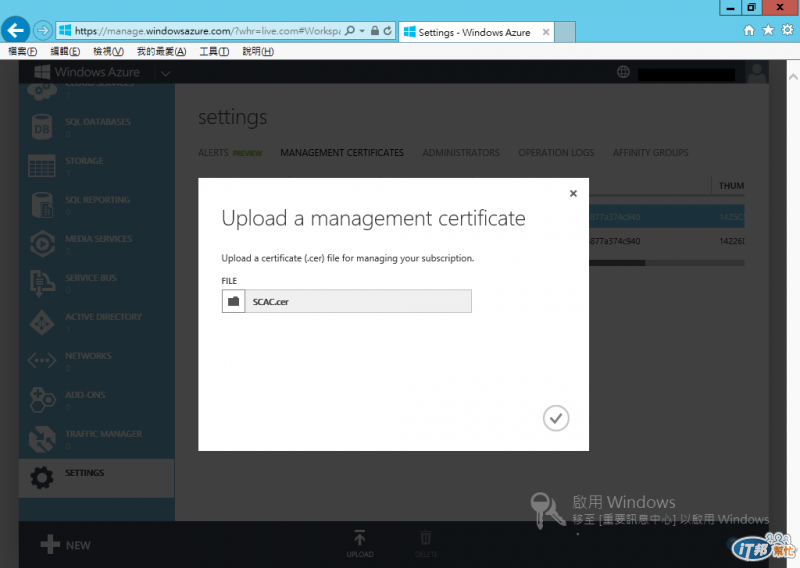800x568 pixels.
Task: Select highlighted certificate row ending 1425C
Action: pyautogui.click(x=667, y=217)
